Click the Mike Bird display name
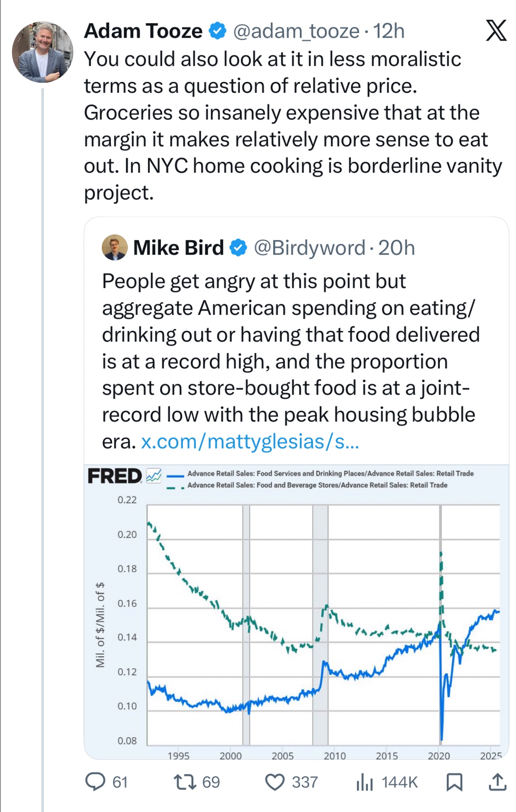This screenshot has height=812, width=516. (x=178, y=248)
